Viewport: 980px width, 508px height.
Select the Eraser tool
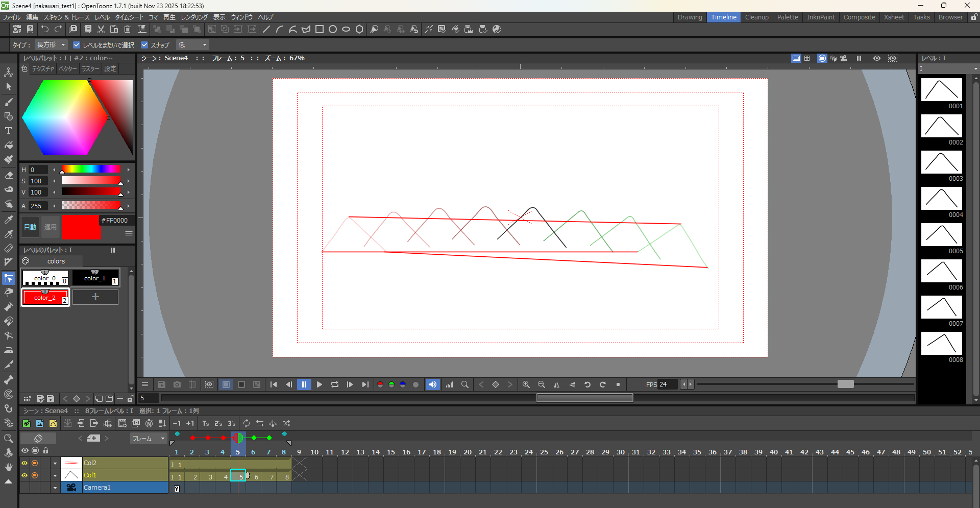pos(9,175)
